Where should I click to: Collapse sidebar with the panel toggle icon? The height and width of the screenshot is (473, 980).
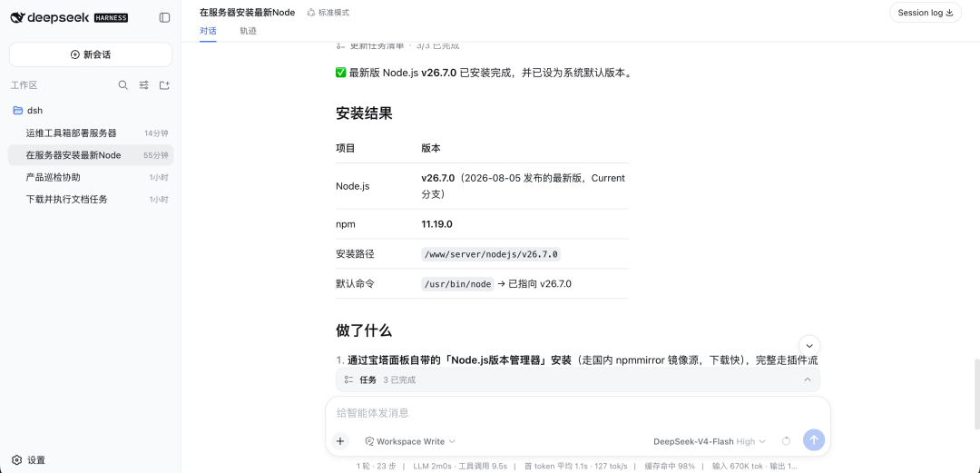[164, 17]
